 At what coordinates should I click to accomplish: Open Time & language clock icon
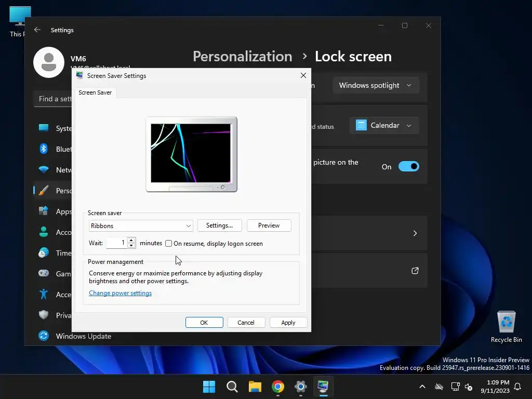click(44, 253)
